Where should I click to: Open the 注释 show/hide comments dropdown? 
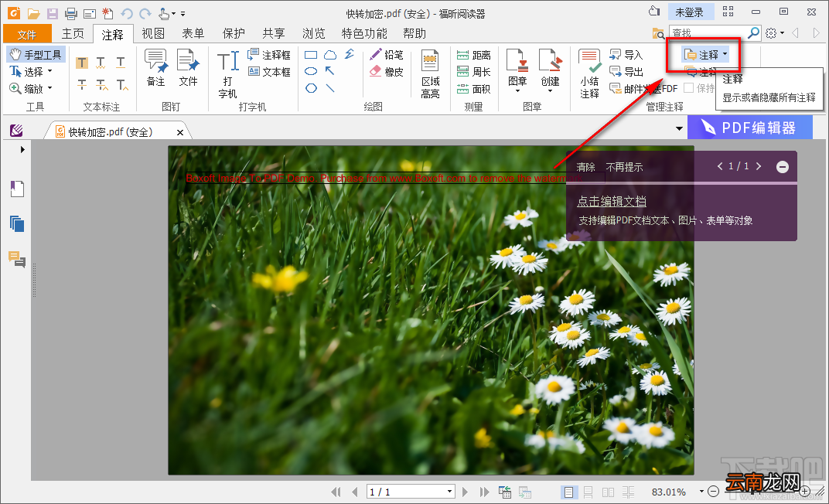[725, 54]
